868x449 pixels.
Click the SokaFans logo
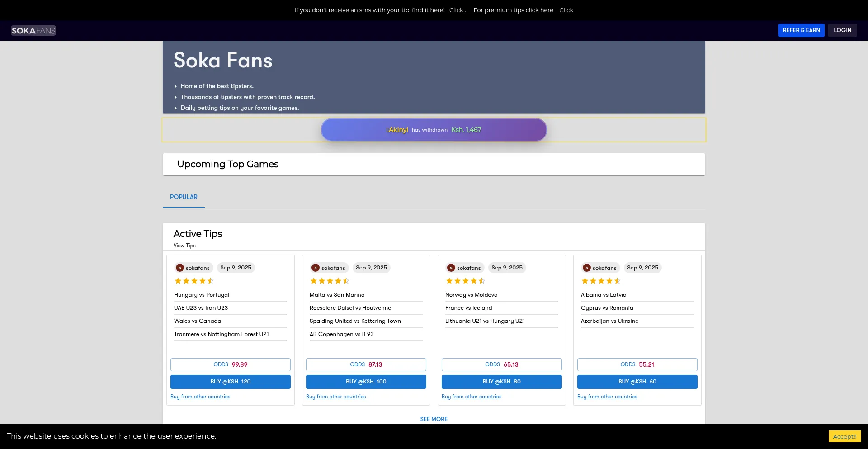tap(33, 30)
